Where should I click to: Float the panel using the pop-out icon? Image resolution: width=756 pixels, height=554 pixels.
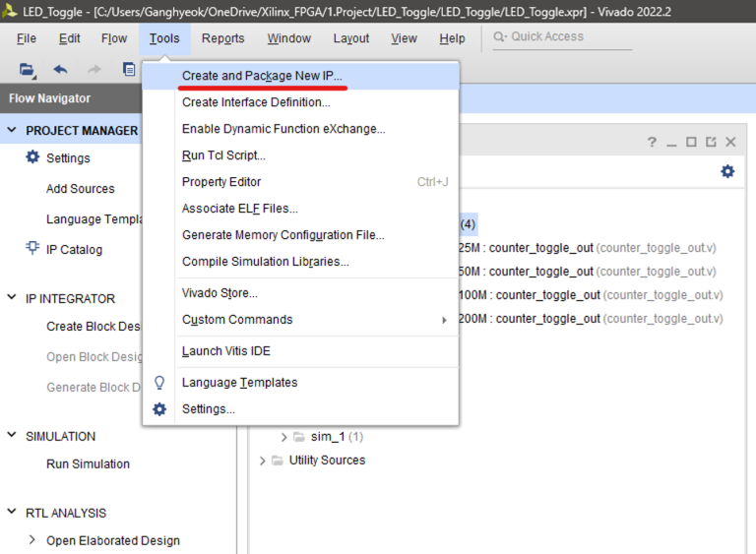coord(711,142)
